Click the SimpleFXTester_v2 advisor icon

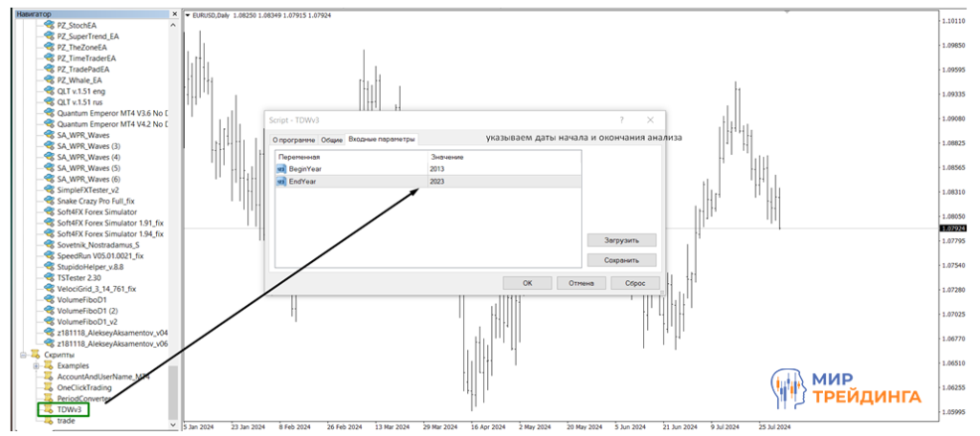tap(50, 190)
